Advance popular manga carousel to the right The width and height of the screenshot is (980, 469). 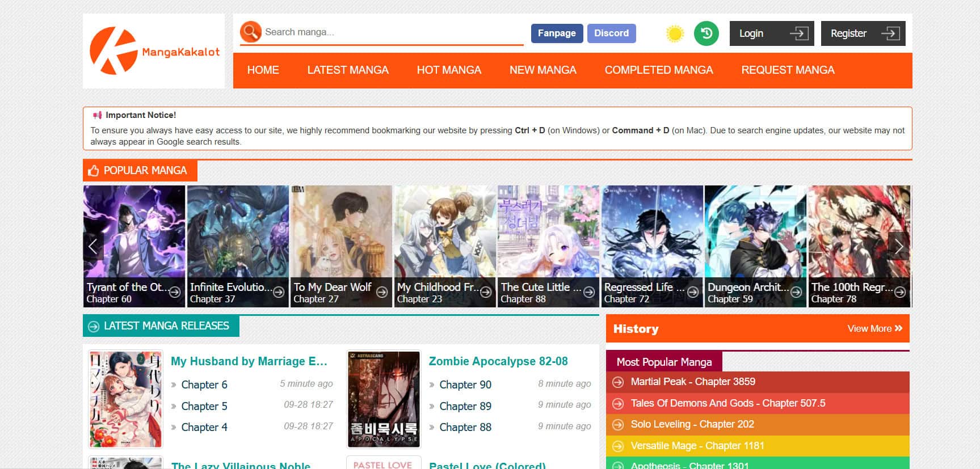click(x=899, y=246)
